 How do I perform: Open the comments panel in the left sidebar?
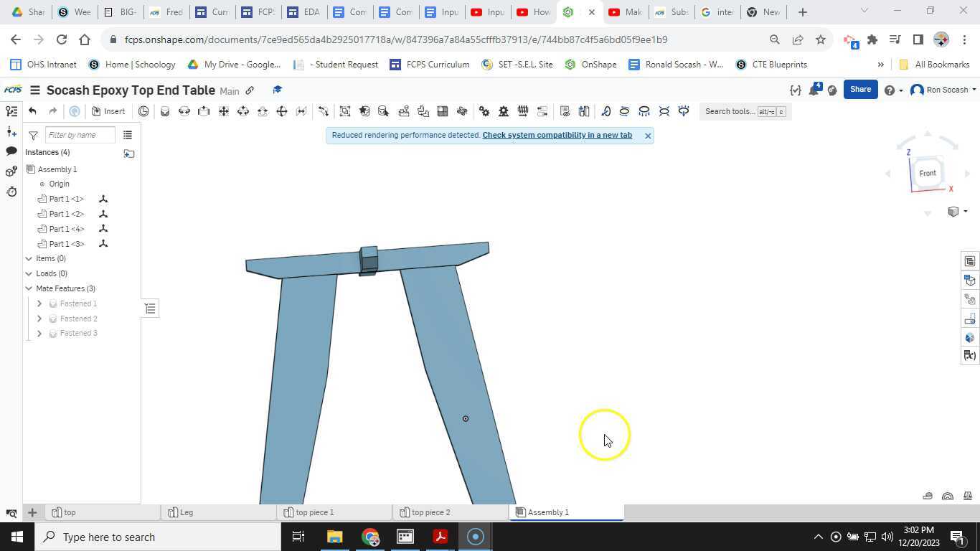tap(11, 151)
